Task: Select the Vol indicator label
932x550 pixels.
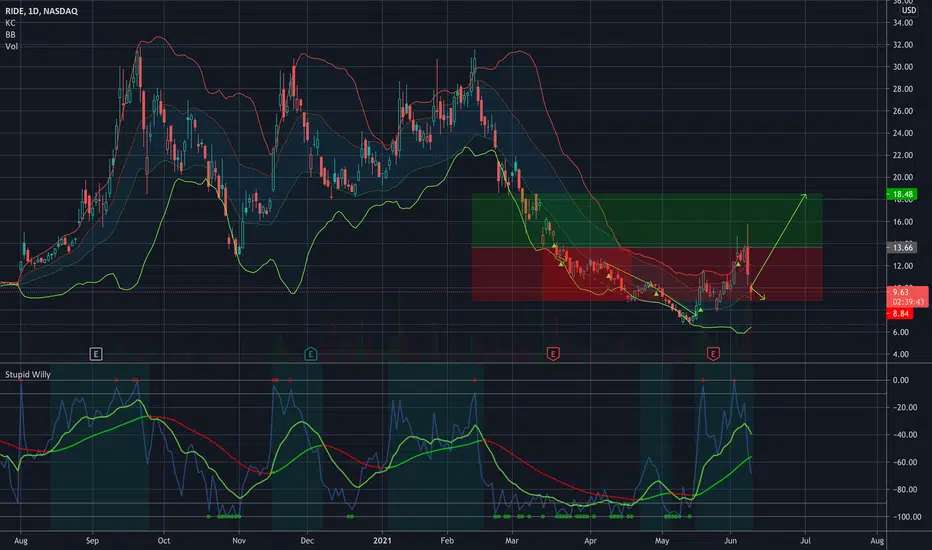Action: (11, 46)
